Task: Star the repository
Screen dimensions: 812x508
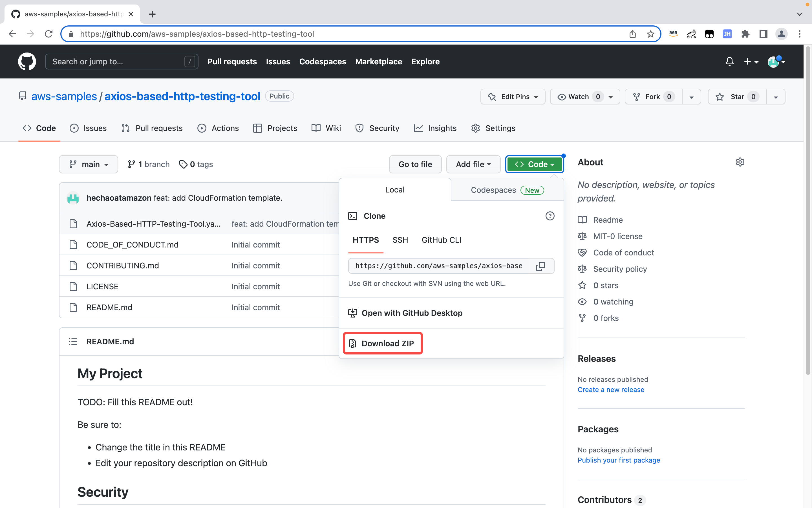Action: [x=737, y=97]
